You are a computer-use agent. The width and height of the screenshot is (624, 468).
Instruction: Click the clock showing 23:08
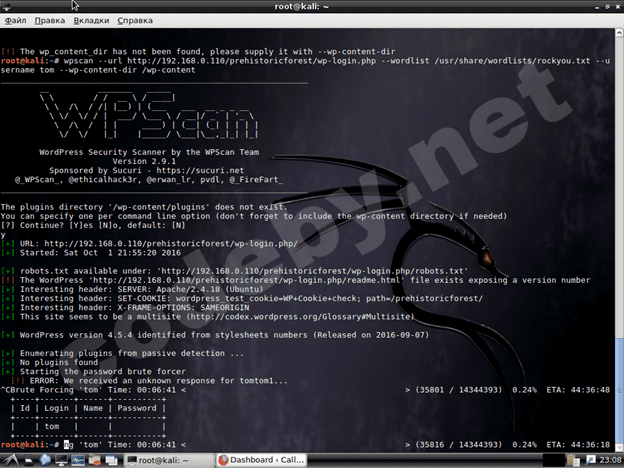tap(610, 460)
